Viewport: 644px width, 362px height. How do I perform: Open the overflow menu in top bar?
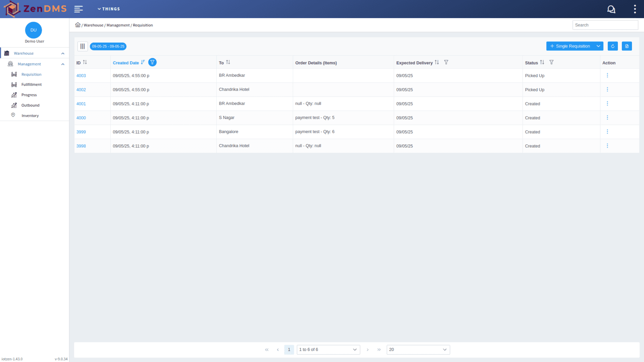tap(634, 8)
